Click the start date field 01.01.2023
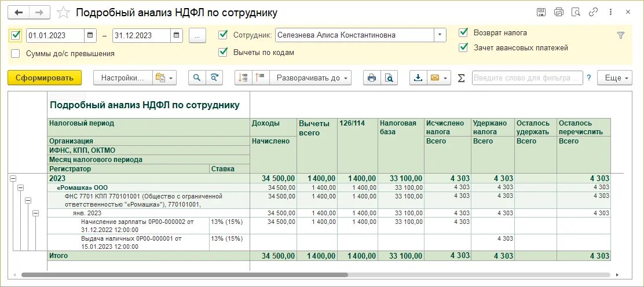This screenshot has height=287, width=644. 56,35
